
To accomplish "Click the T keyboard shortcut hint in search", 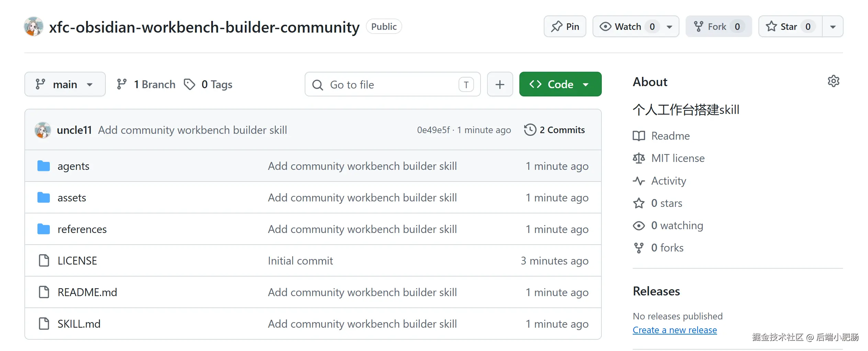I will (466, 84).
